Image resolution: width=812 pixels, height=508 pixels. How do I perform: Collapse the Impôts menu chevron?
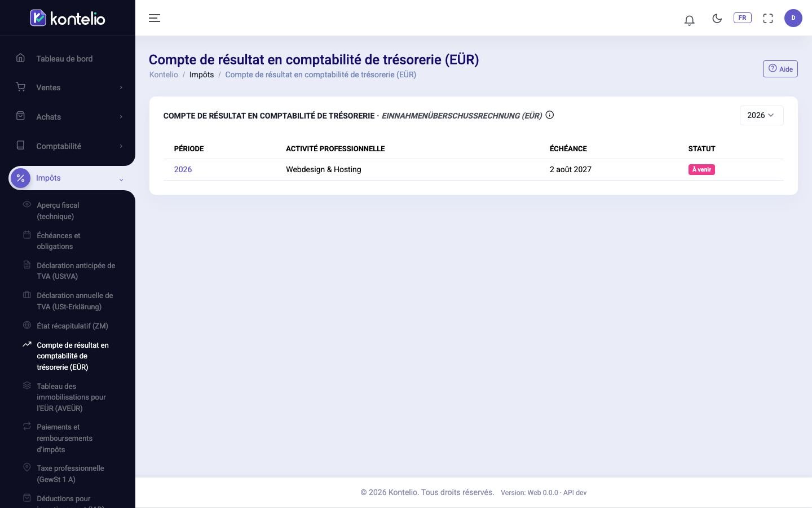(x=121, y=179)
